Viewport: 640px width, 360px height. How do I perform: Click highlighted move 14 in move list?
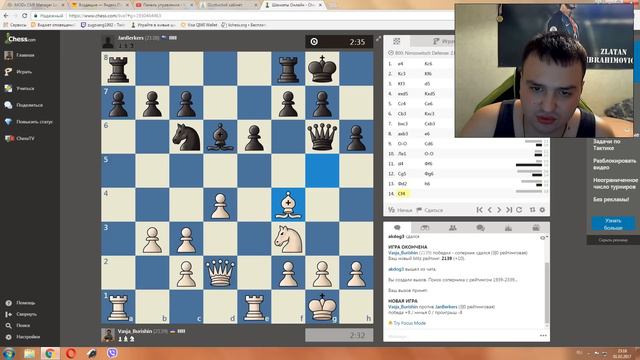(402, 193)
